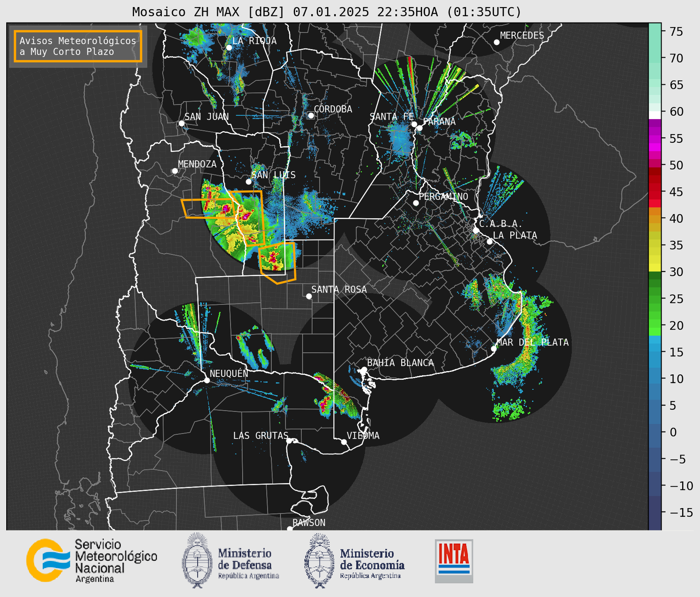700x597 pixels.
Task: Click the Ministerio de Economía crest
Action: (320, 560)
